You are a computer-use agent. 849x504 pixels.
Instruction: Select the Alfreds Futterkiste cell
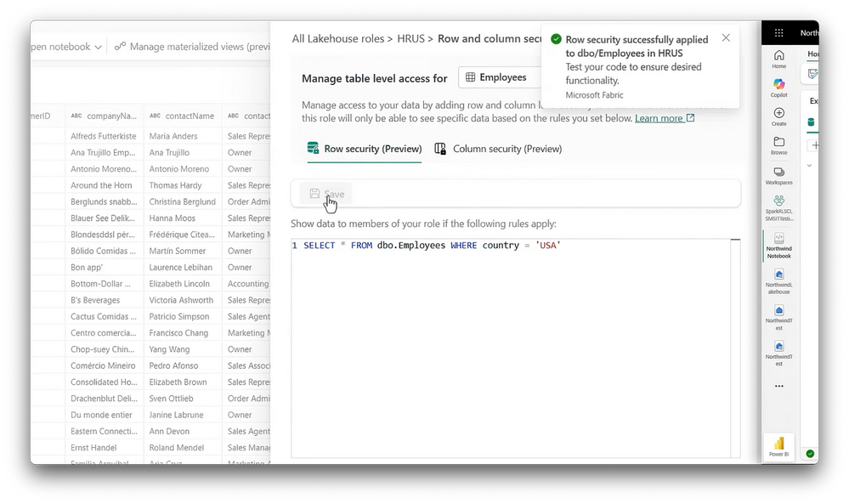point(104,136)
